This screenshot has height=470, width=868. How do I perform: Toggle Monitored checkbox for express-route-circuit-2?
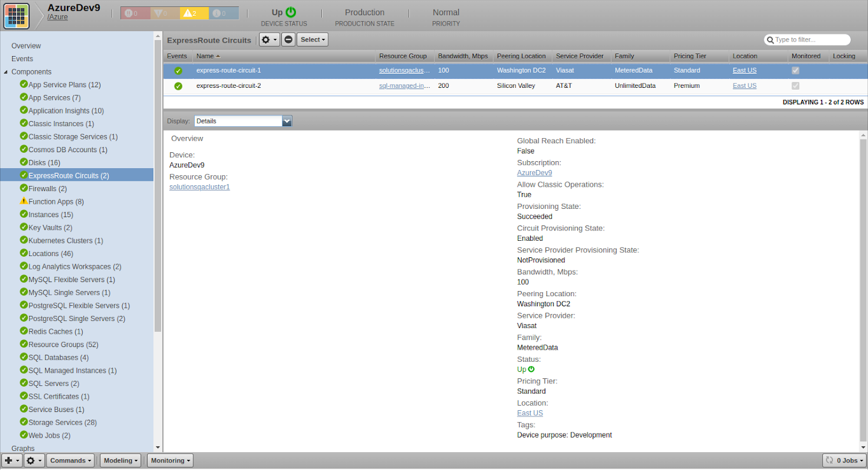point(795,86)
